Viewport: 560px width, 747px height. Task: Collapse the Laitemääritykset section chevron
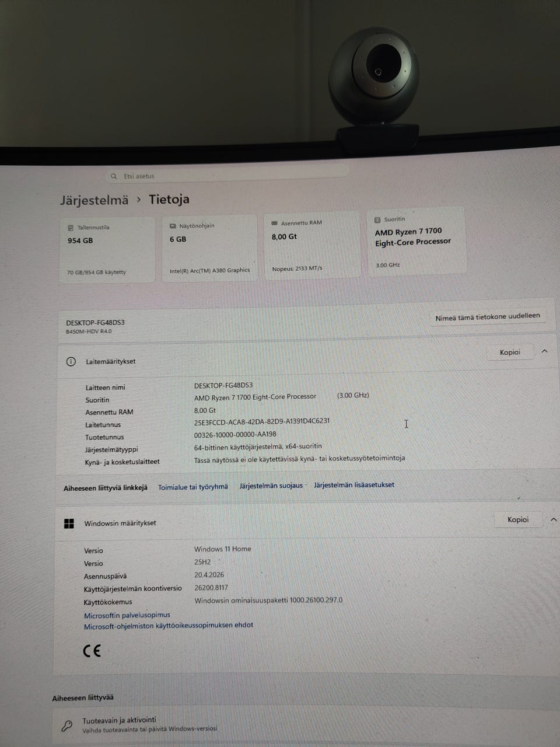click(544, 351)
